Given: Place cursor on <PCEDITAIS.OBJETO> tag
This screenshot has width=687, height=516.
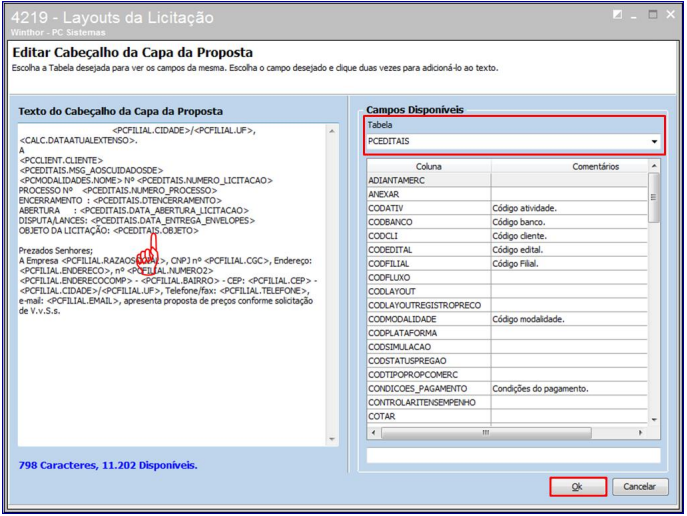Looking at the screenshot, I should tap(156, 230).
